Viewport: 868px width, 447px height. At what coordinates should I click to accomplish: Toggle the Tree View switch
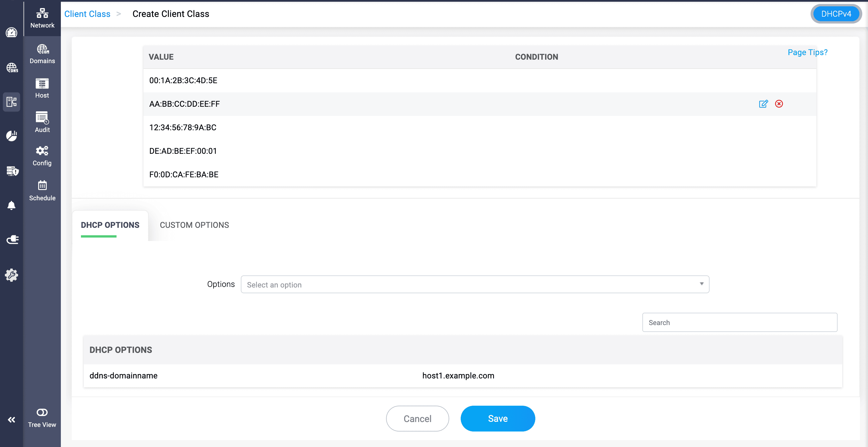(42, 412)
